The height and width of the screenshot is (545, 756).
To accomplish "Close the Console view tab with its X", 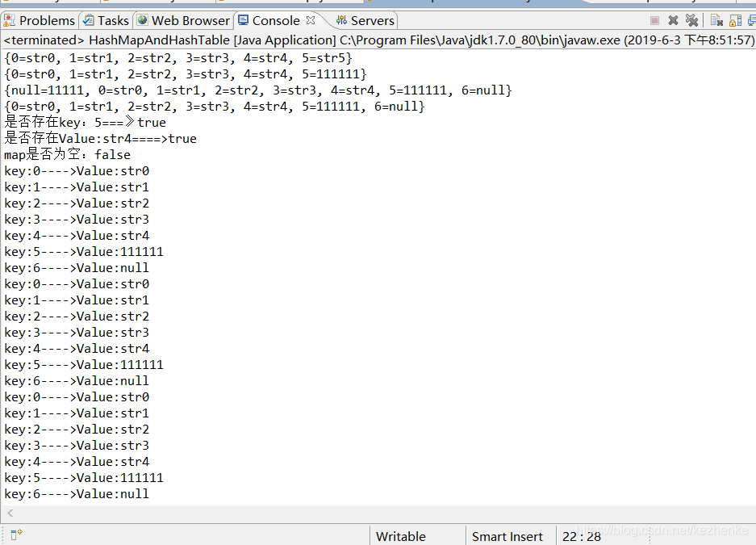I will coord(311,20).
